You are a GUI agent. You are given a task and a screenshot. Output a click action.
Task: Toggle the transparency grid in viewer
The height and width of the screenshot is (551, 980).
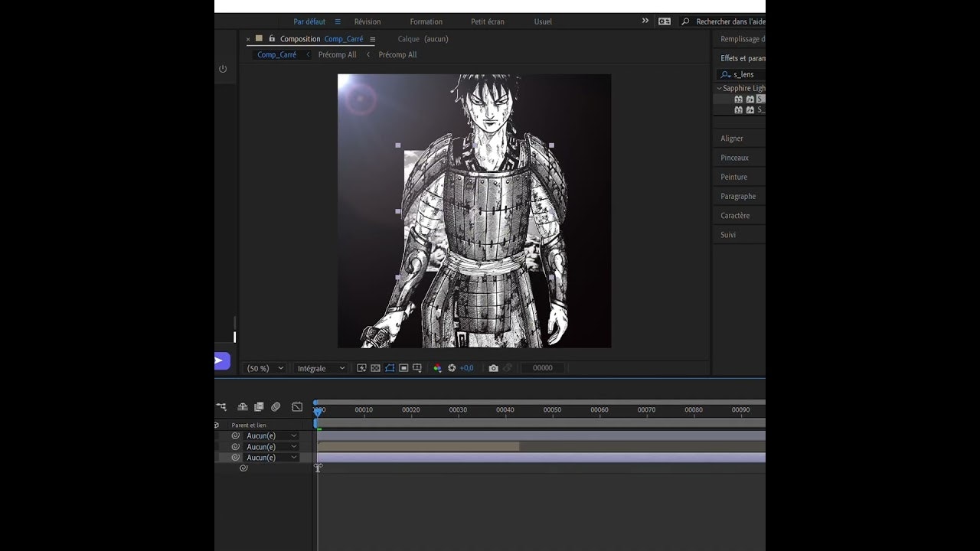375,368
